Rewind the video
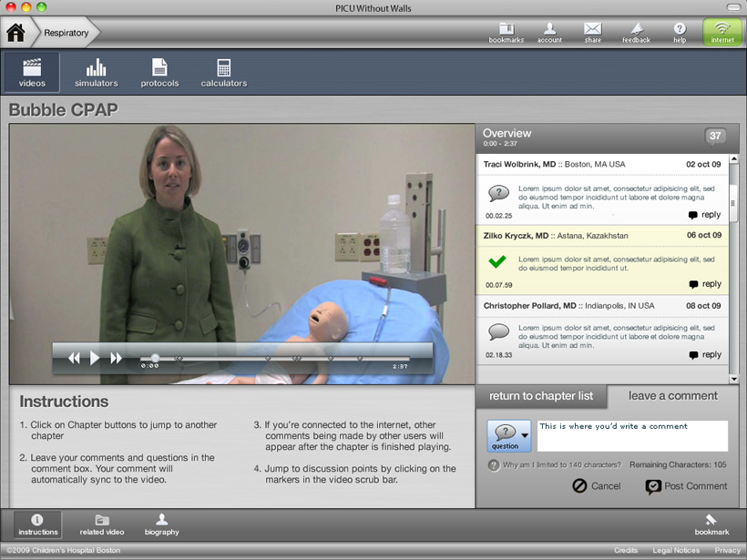Viewport: 747px width, 560px height. coord(74,358)
